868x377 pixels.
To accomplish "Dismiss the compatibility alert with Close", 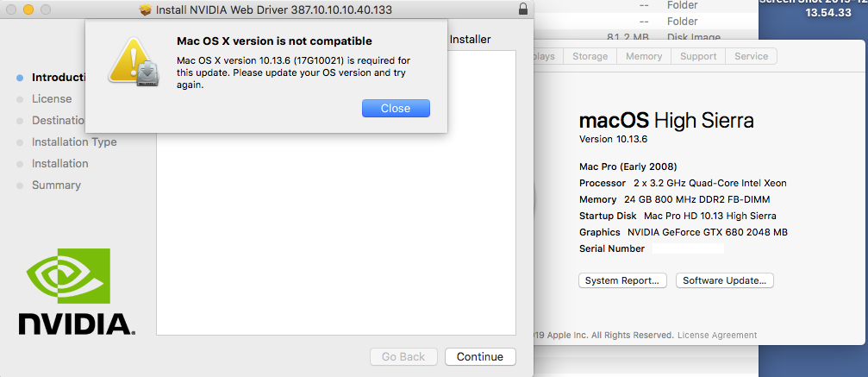I will pyautogui.click(x=396, y=108).
